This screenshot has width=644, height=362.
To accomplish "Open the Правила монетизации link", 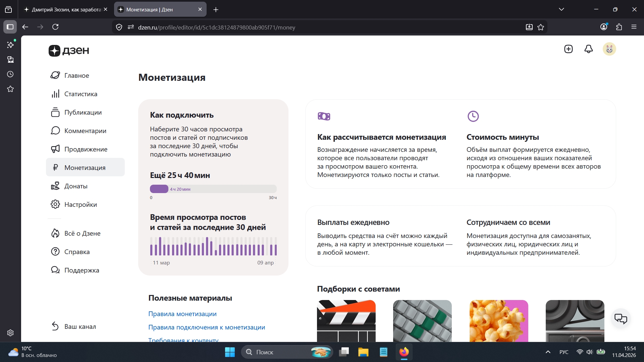I will (x=182, y=314).
